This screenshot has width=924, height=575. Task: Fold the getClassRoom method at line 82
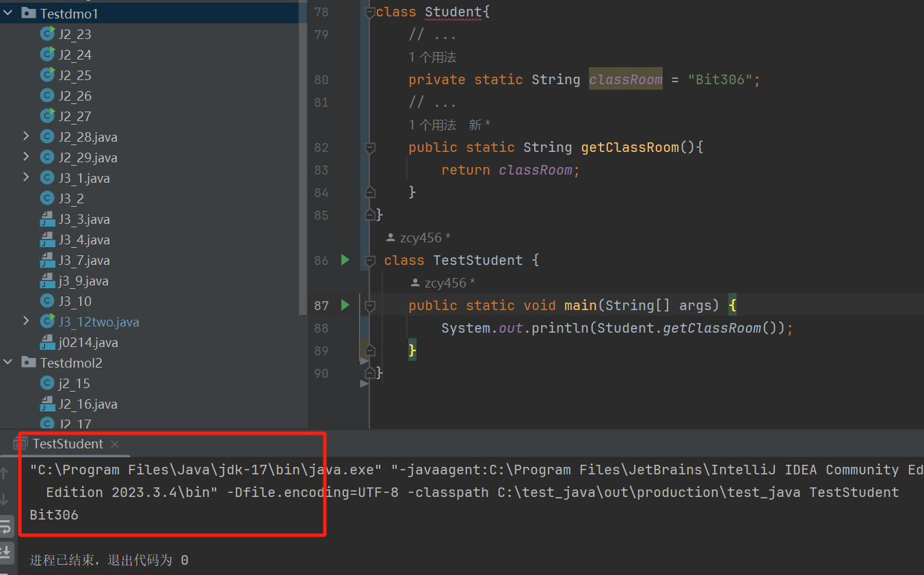[x=370, y=147]
